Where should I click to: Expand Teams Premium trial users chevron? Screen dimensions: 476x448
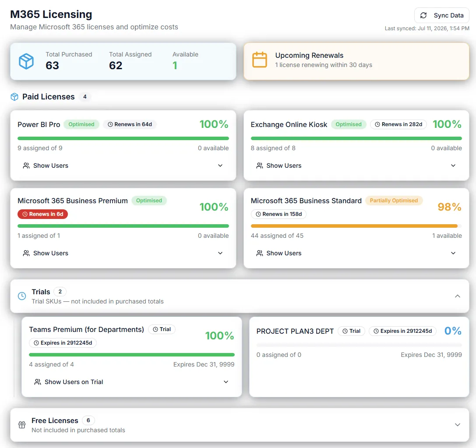point(226,382)
